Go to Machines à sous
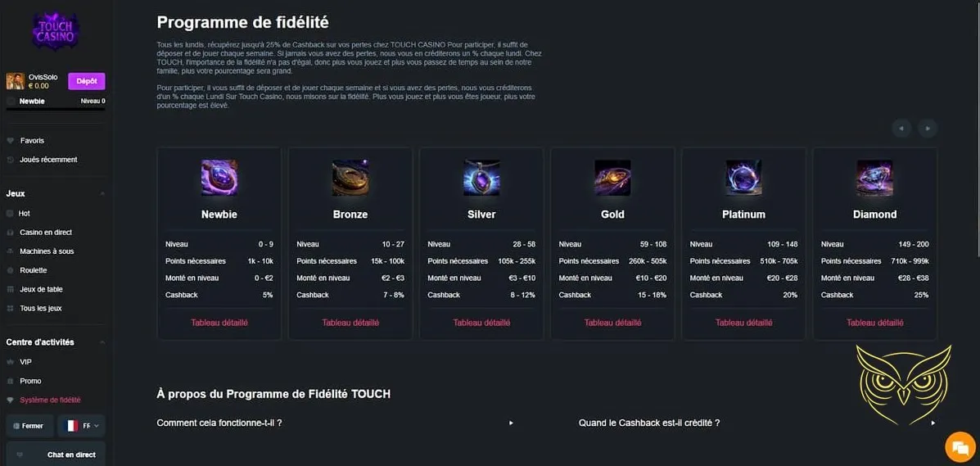This screenshot has height=466, width=980. click(x=47, y=251)
